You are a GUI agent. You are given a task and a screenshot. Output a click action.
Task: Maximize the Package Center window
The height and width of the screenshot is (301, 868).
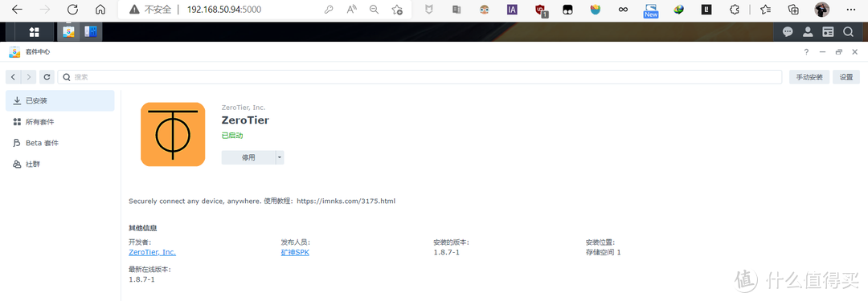tap(838, 52)
